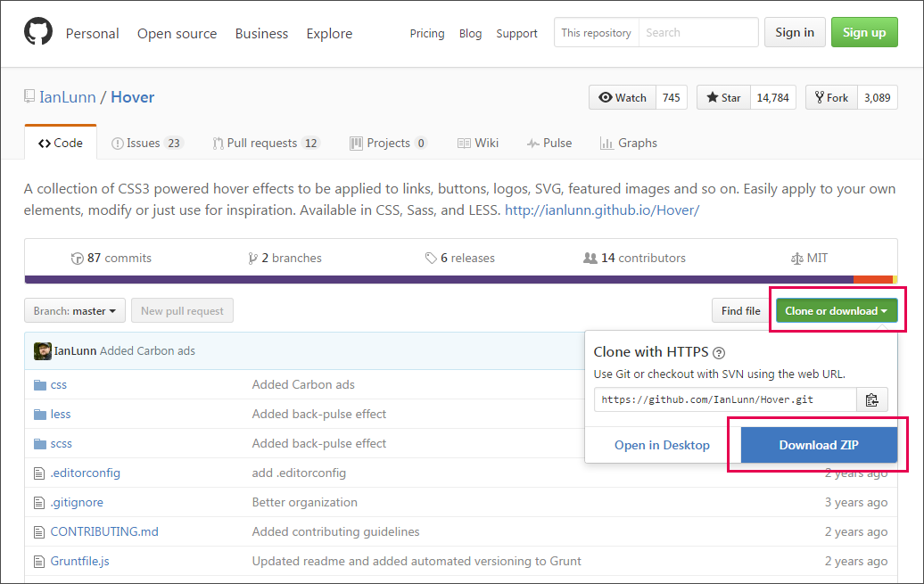Click the New pull request button
This screenshot has height=584, width=924.
[x=182, y=310]
